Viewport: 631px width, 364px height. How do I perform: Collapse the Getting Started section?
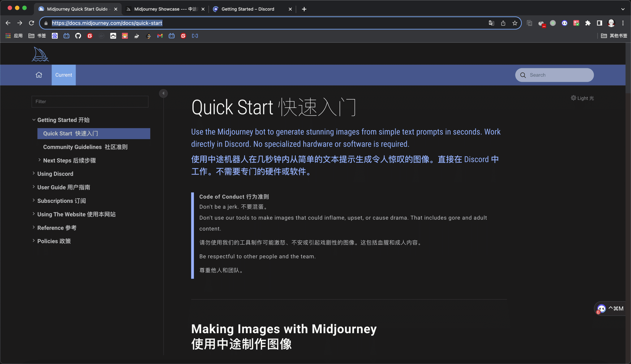pyautogui.click(x=63, y=120)
